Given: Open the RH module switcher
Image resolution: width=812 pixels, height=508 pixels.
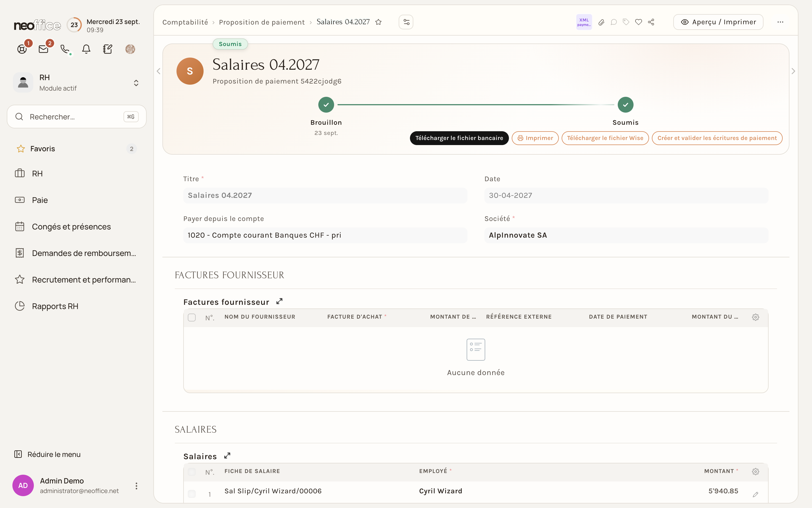Looking at the screenshot, I should tap(76, 83).
